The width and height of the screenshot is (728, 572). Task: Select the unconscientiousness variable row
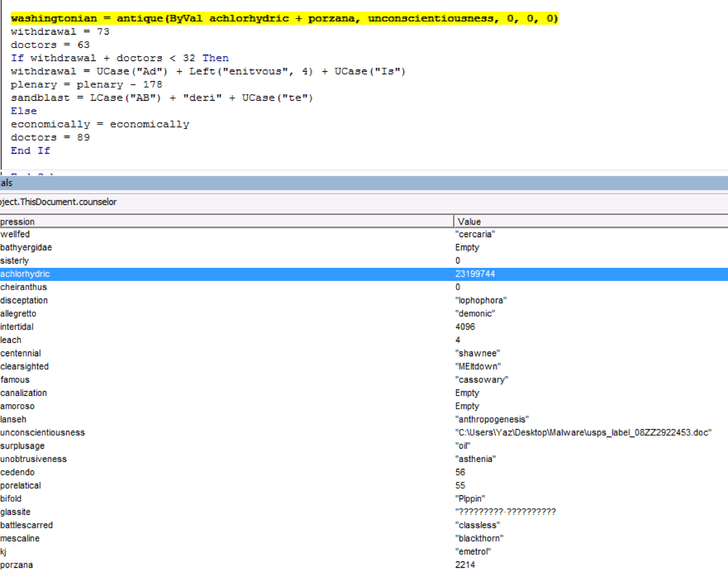click(364, 433)
